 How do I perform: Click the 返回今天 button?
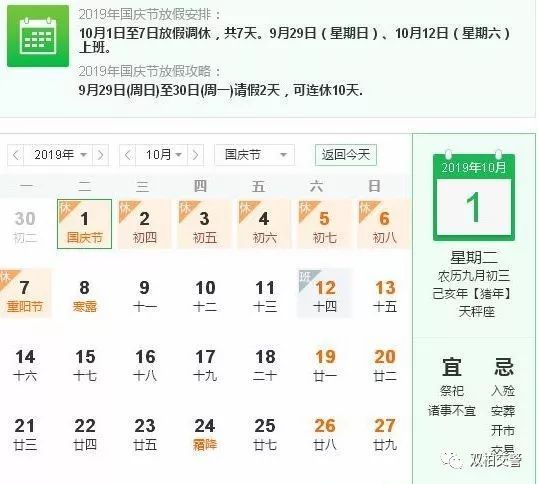(346, 155)
